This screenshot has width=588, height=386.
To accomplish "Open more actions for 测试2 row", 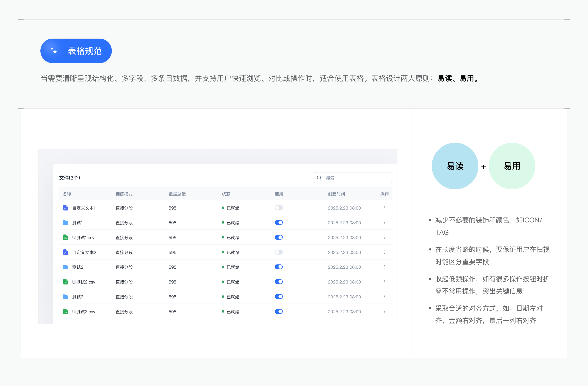I will [384, 267].
